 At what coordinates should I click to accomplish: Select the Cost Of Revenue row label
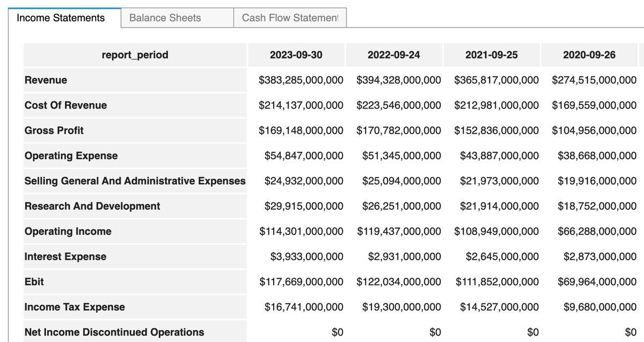click(65, 105)
